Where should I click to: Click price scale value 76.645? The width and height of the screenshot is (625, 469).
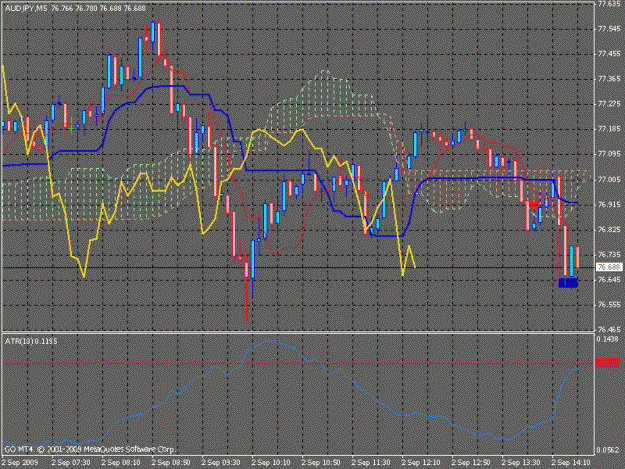(609, 280)
